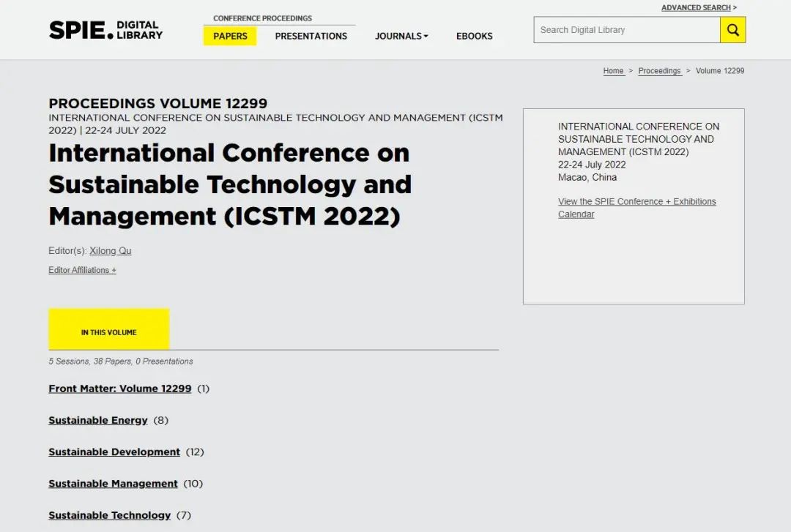Go to Proceedings breadcrumb link
Image resolution: width=791 pixels, height=532 pixels.
click(659, 70)
